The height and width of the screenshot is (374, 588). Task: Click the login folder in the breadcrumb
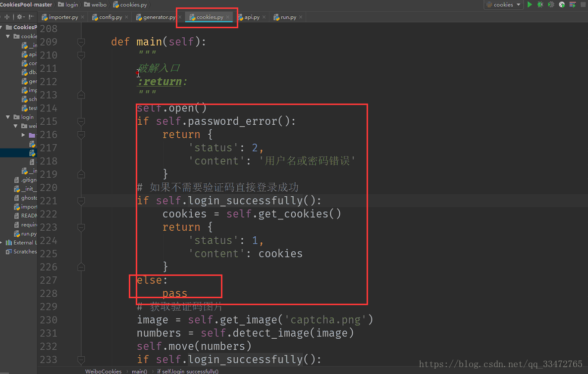tap(68, 4)
